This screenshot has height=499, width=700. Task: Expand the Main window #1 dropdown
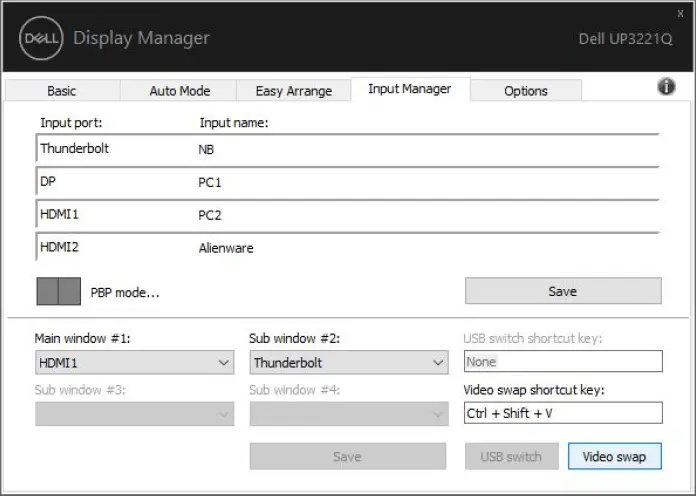134,362
